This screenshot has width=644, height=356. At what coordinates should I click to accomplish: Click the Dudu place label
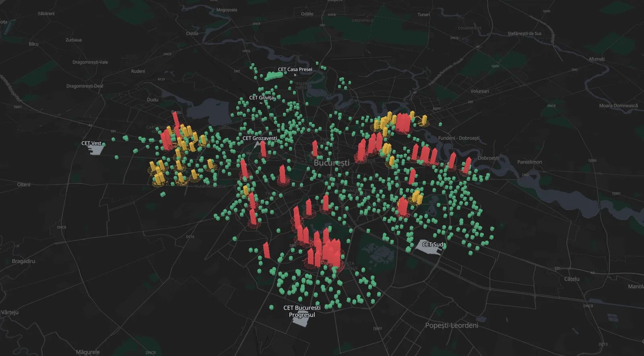coord(153,99)
